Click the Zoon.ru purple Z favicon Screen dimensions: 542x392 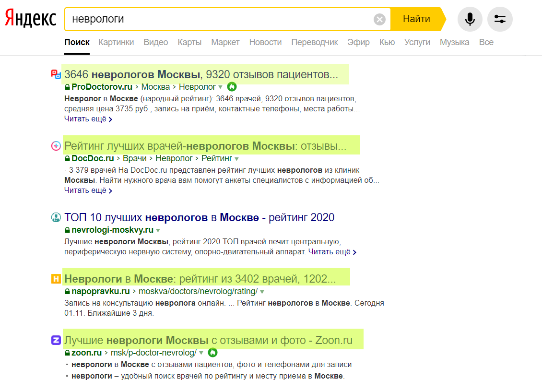55,340
